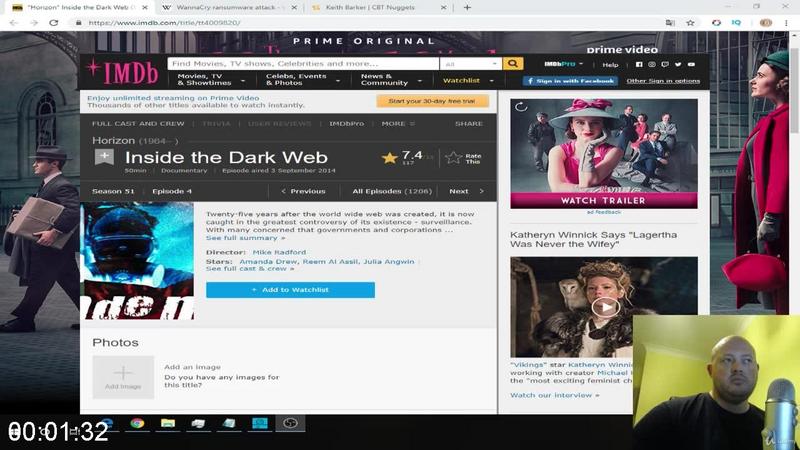This screenshot has width=800, height=450.
Task: Open OBS Studio from the taskbar
Action: (290, 423)
